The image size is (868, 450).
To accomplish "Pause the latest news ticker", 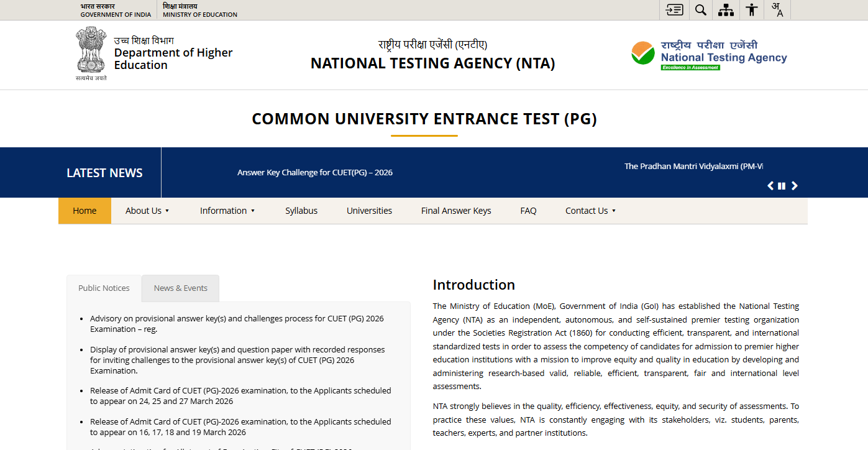I will 782,186.
